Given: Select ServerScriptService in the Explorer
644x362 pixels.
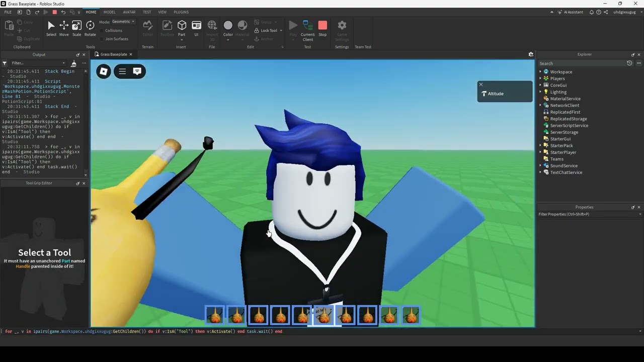Looking at the screenshot, I should tap(569, 126).
